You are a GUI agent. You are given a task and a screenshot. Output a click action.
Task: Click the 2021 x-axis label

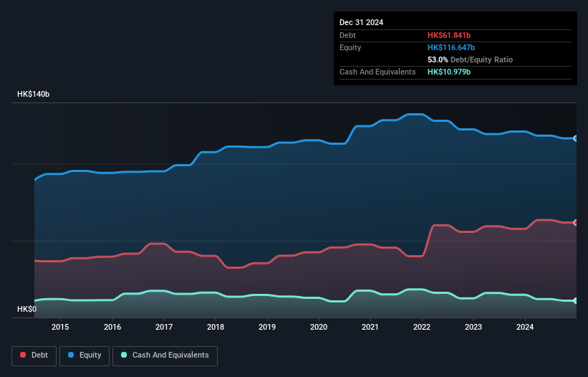370,327
